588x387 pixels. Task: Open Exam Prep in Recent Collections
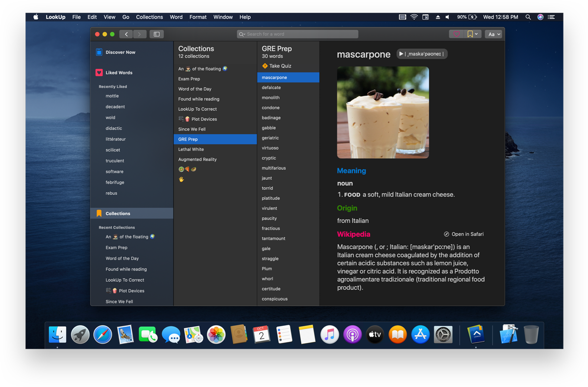117,248
